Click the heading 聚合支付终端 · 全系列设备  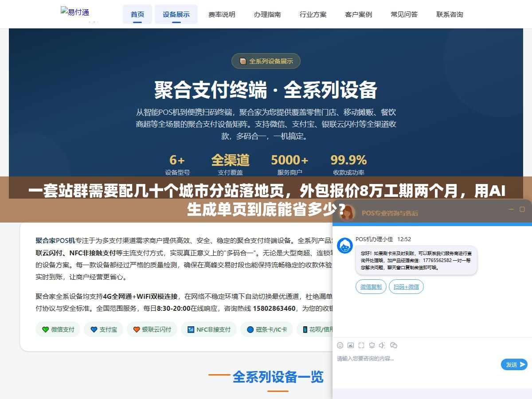[266, 90]
